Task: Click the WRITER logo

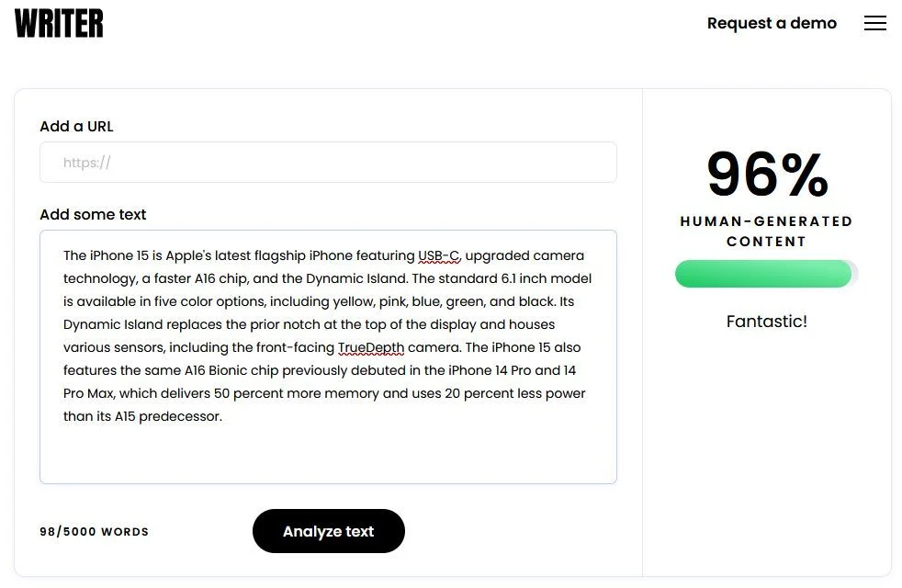Action: (x=59, y=24)
